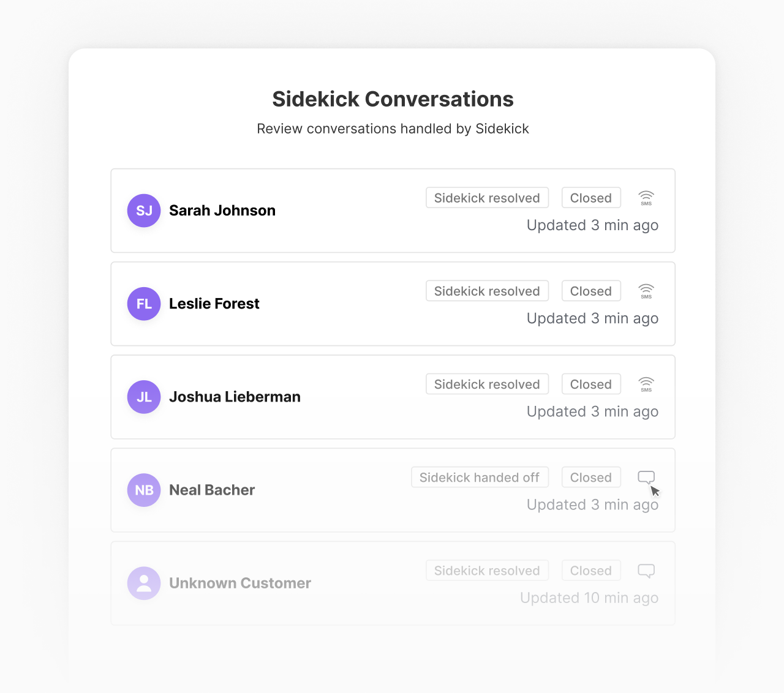Click the chat bubble icon on Neal Bacher's row
Screen dimensions: 784x693
click(x=646, y=477)
